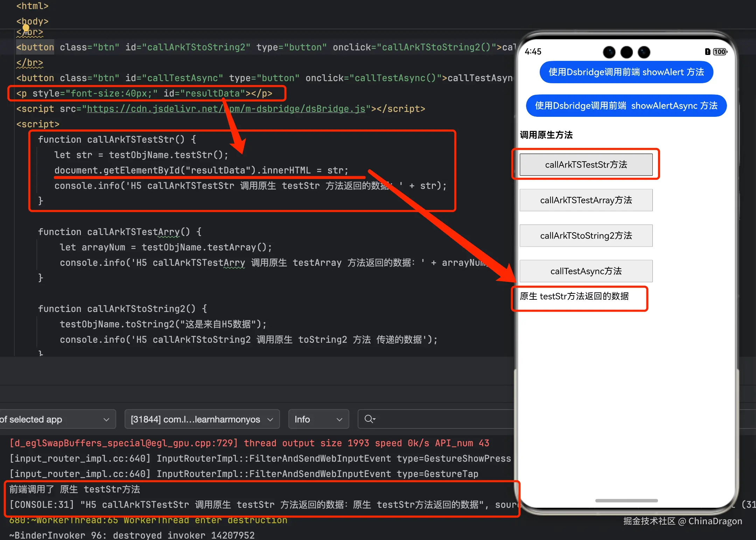The width and height of the screenshot is (756, 540).
Task: Click the 'function callArkTSTestStr()' line
Action: (117, 140)
